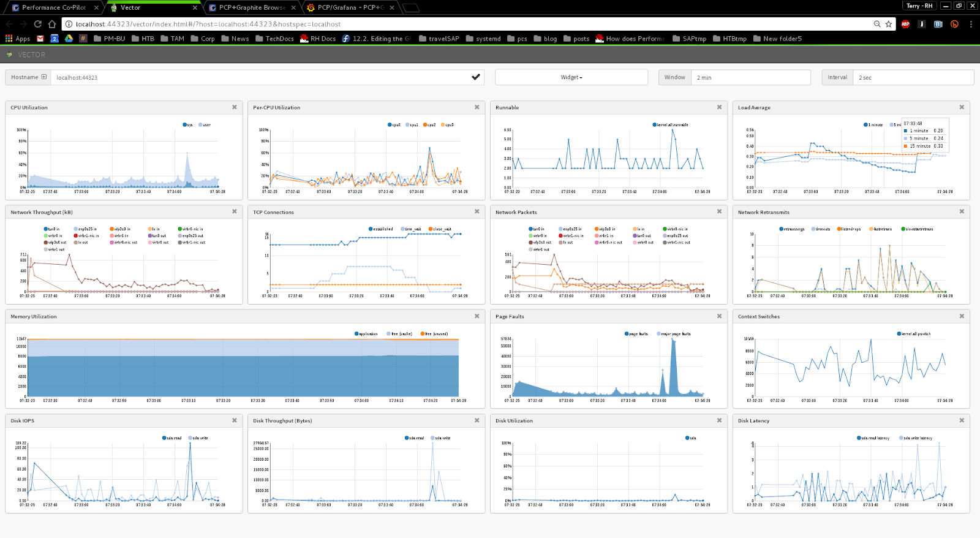This screenshot has height=538, width=980.
Task: Open the systemd bookmarks folder
Action: (483, 39)
